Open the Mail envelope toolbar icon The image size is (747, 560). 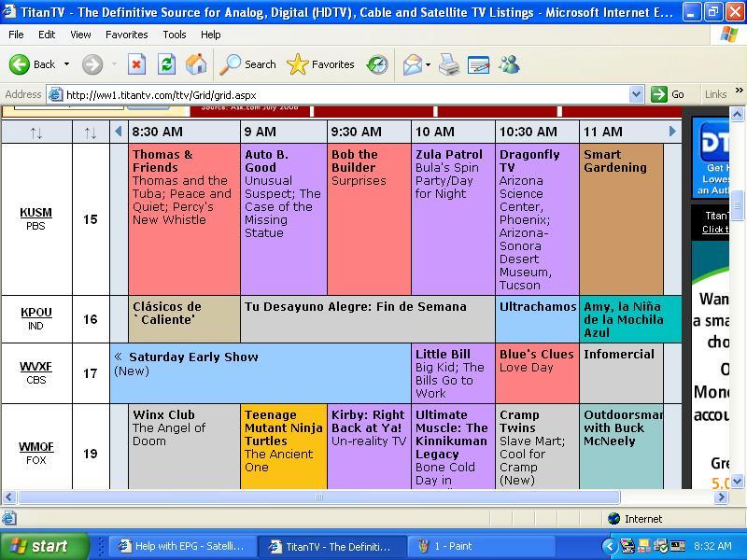(x=412, y=64)
